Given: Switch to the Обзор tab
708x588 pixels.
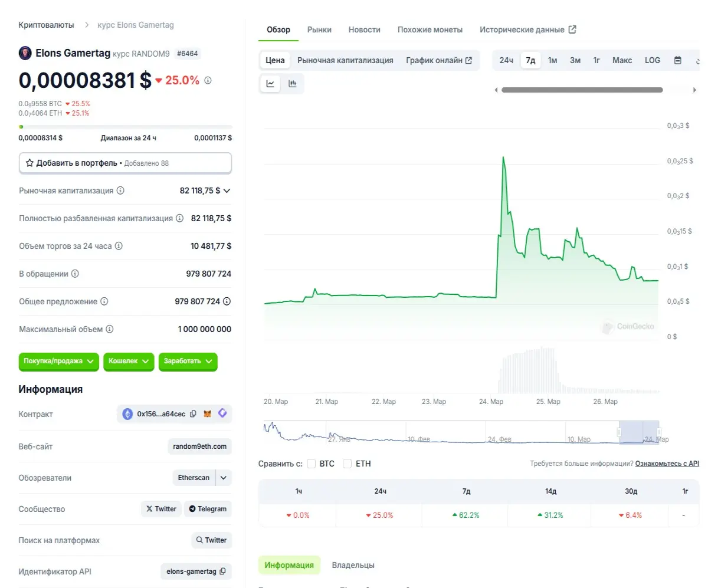Looking at the screenshot, I should pyautogui.click(x=278, y=29).
